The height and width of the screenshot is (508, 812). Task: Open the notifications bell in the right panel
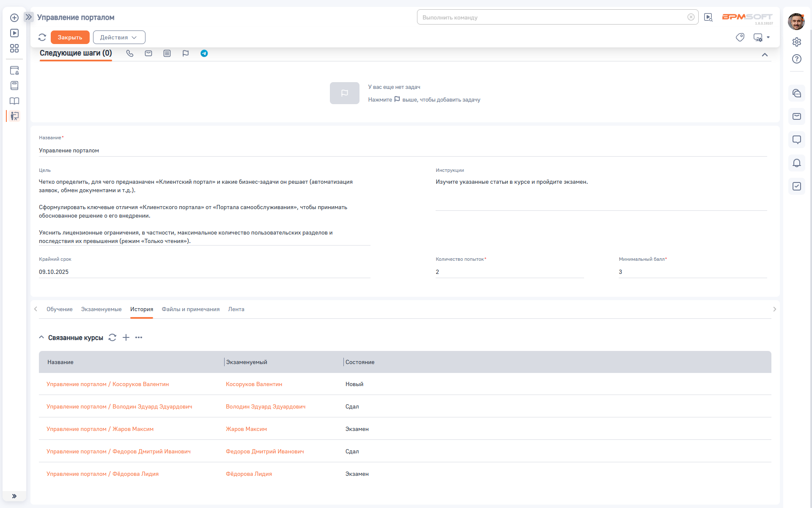click(x=796, y=163)
